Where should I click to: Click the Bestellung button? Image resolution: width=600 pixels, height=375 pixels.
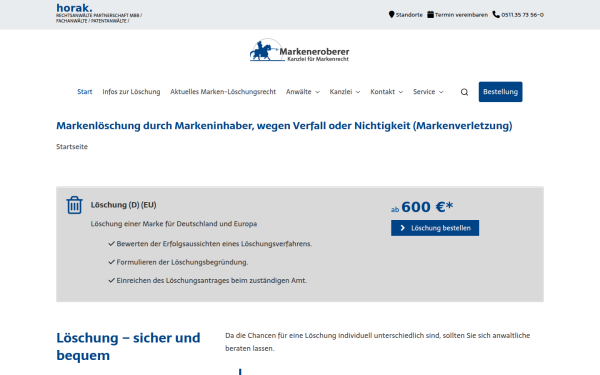pos(500,92)
